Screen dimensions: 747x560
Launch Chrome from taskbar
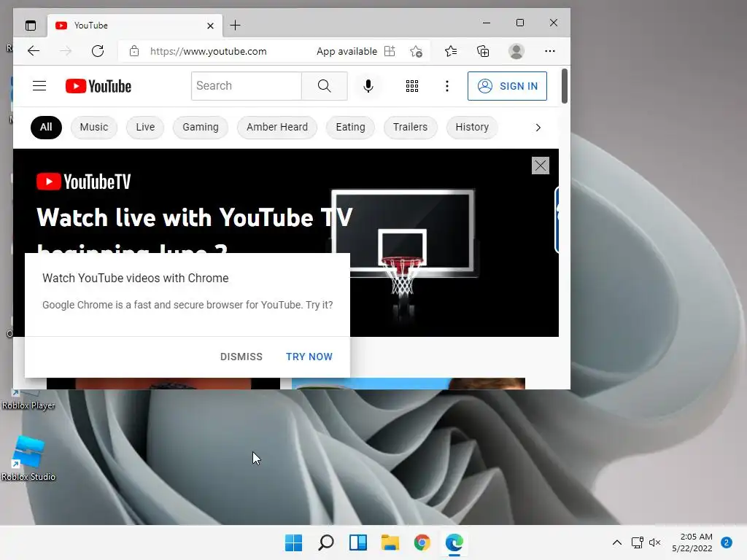tap(422, 542)
